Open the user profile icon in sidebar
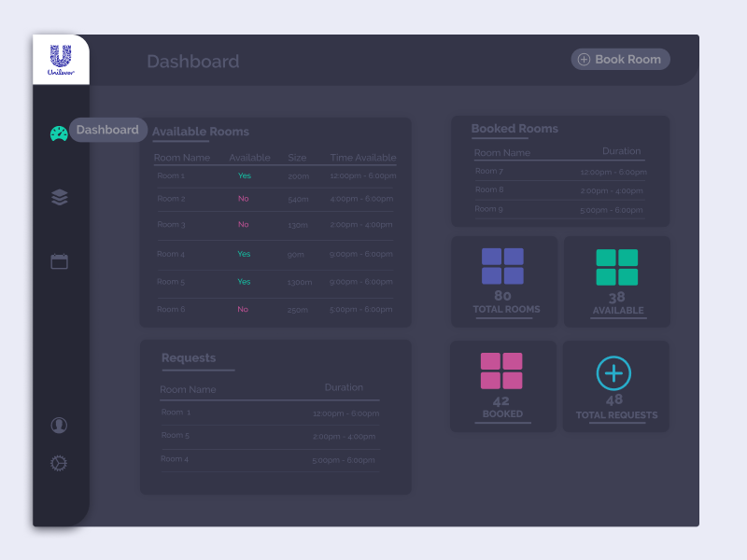747x560 pixels. [59, 425]
